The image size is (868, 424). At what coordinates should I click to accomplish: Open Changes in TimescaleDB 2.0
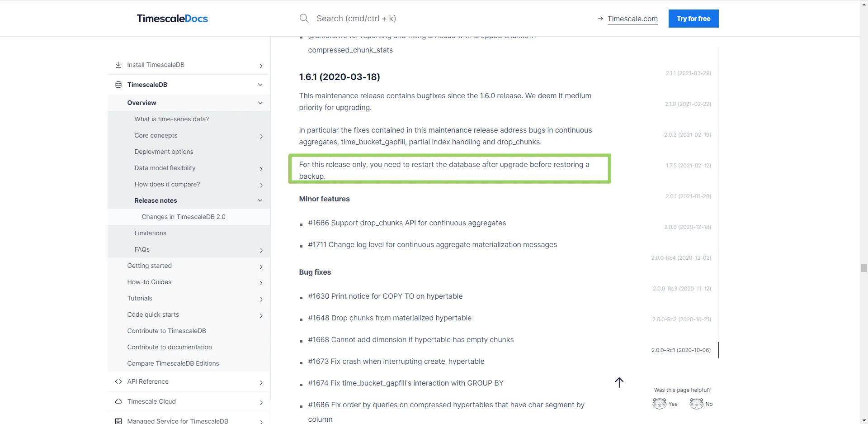pyautogui.click(x=184, y=217)
